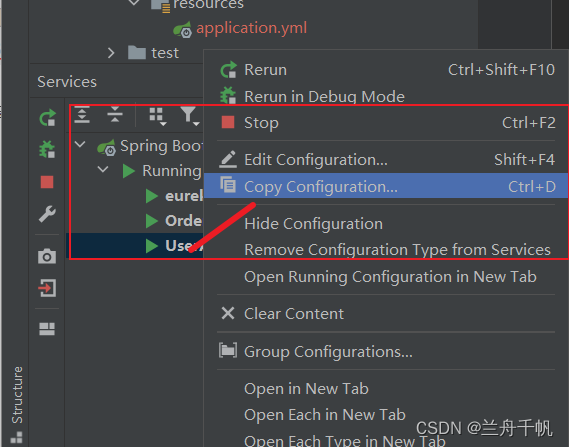Click the Expand All toolbar icon
This screenshot has width=569, height=447.
click(82, 115)
